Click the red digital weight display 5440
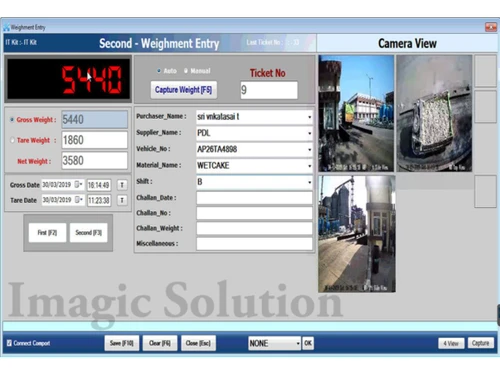This screenshot has height=375, width=500. click(x=68, y=79)
